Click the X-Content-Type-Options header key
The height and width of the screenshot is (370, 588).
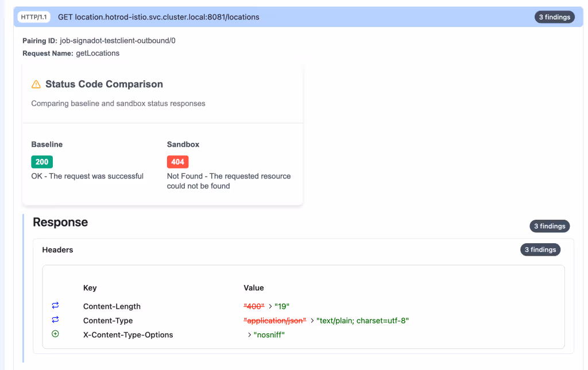(128, 335)
